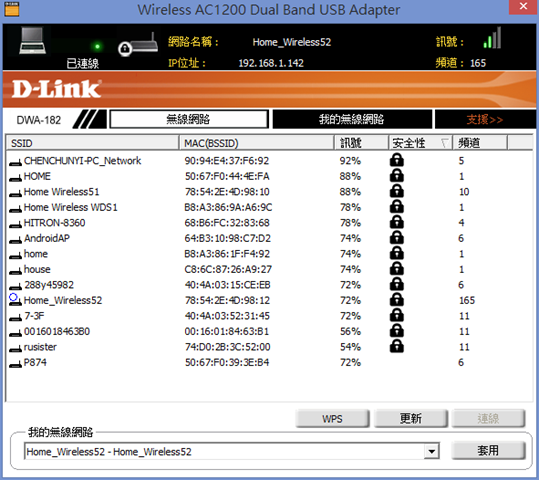Click the DWA-182 model label
The image size is (539, 480).
click(x=38, y=120)
